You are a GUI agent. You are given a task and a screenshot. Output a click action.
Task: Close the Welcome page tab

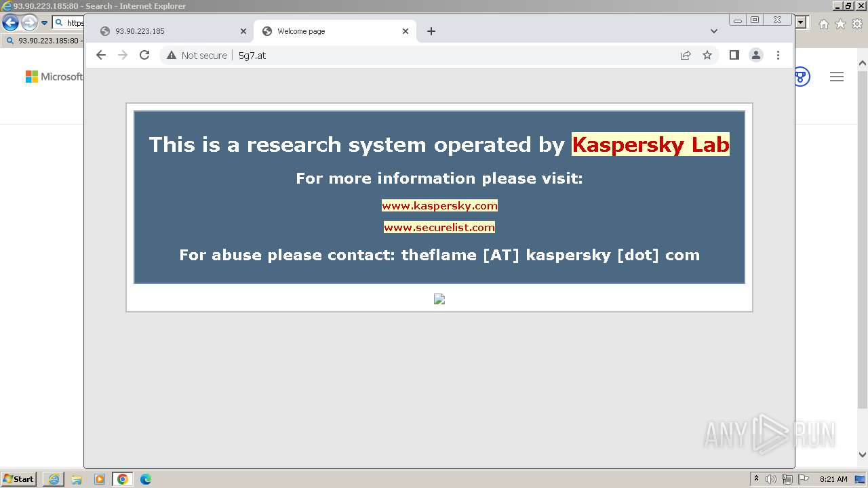tap(406, 31)
